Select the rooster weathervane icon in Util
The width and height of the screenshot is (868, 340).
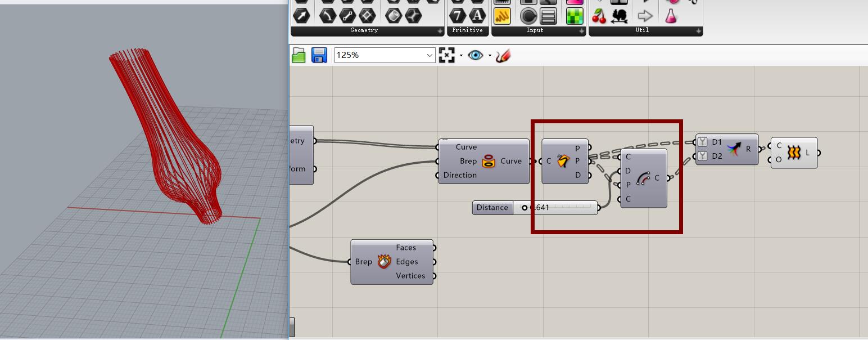pyautogui.click(x=619, y=16)
